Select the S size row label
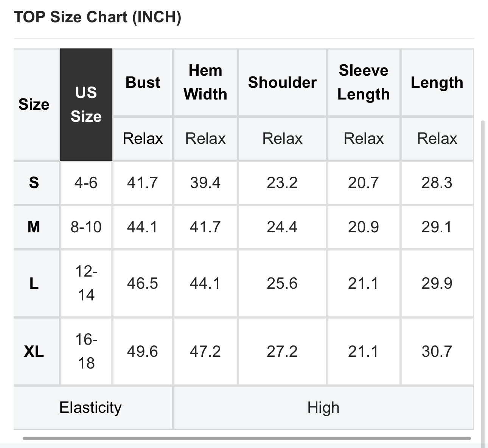Image resolution: width=488 pixels, height=448 pixels. coord(34,183)
